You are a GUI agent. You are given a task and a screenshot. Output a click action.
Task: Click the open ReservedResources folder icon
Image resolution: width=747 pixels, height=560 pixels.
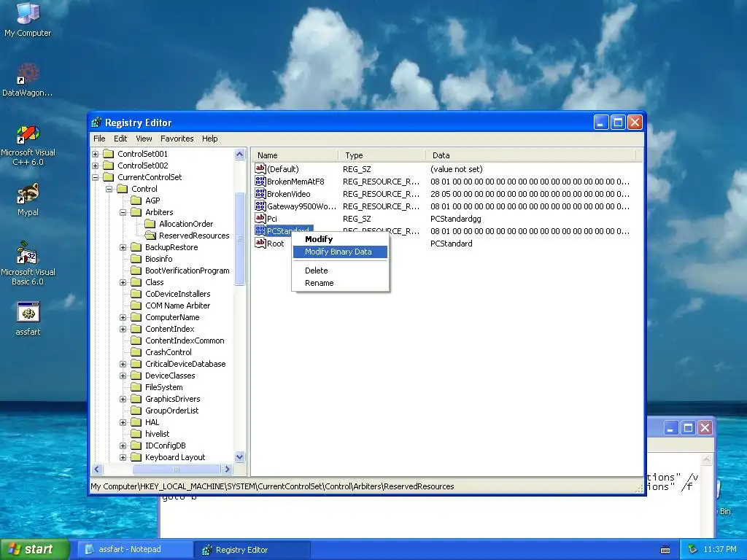click(150, 236)
